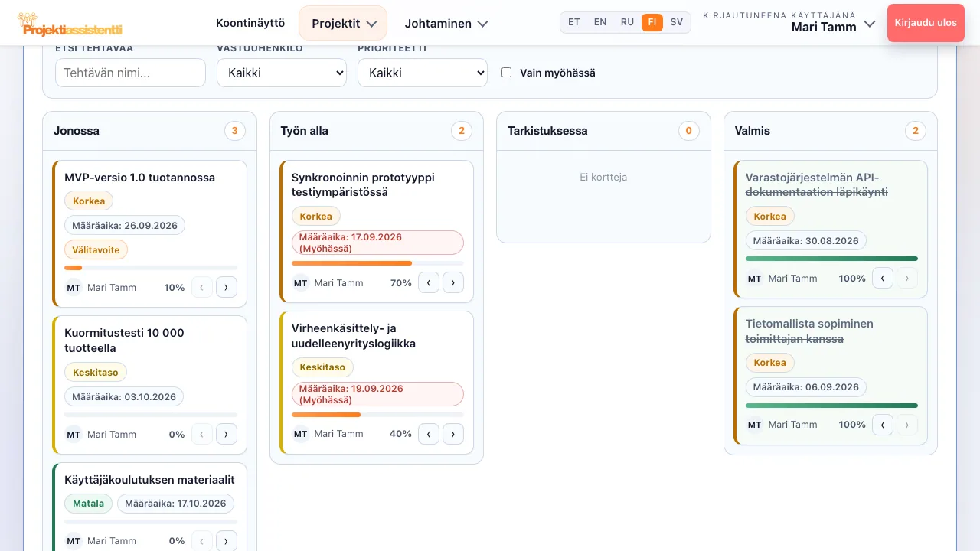Click the Määräaika: 17.09.2026 (Myöhässä) label
Viewport: 980px width, 551px height.
377,243
